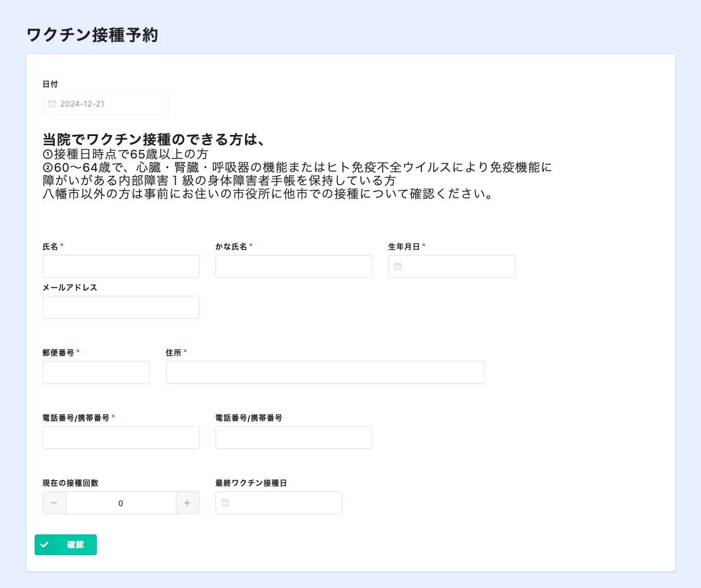Click the 郵便番号 input box
Image resolution: width=701 pixels, height=588 pixels.
[x=96, y=372]
